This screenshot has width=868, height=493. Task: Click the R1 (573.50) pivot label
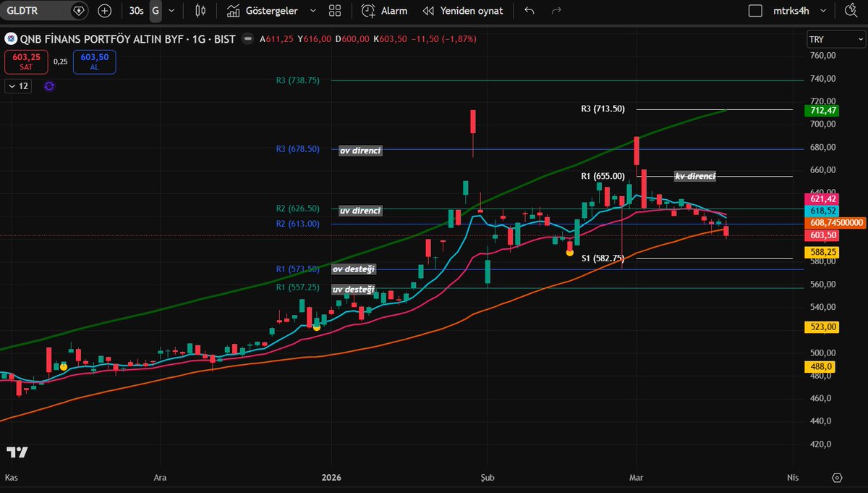click(297, 269)
